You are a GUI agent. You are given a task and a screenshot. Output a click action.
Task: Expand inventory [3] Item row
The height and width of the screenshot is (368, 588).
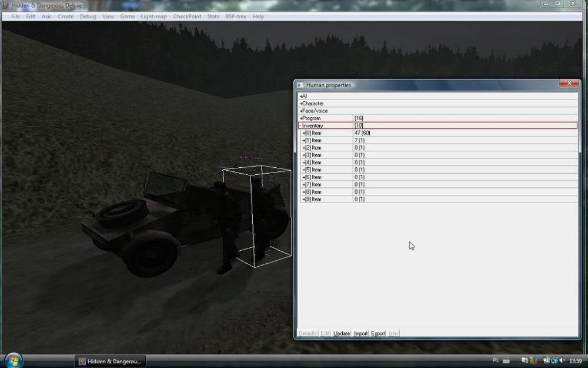[304, 155]
